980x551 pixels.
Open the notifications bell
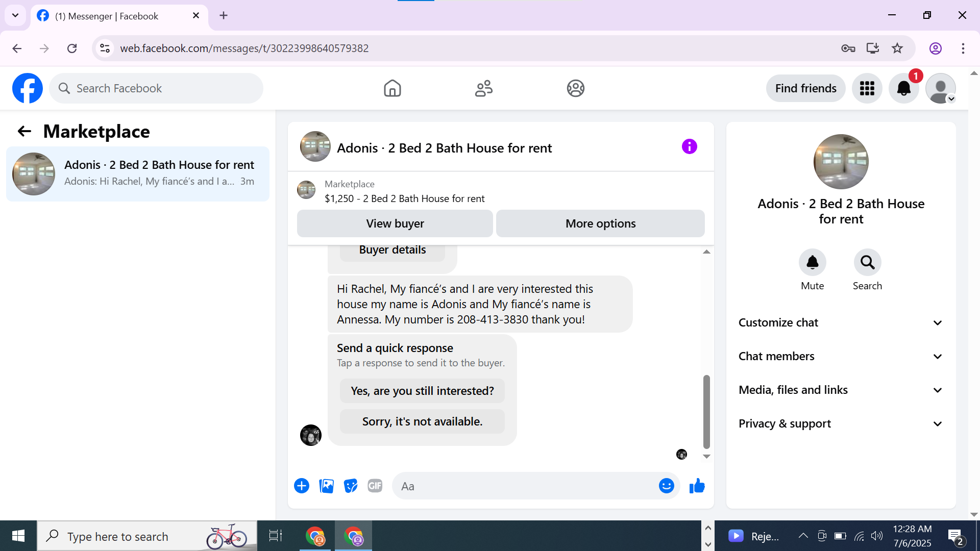[903, 88]
